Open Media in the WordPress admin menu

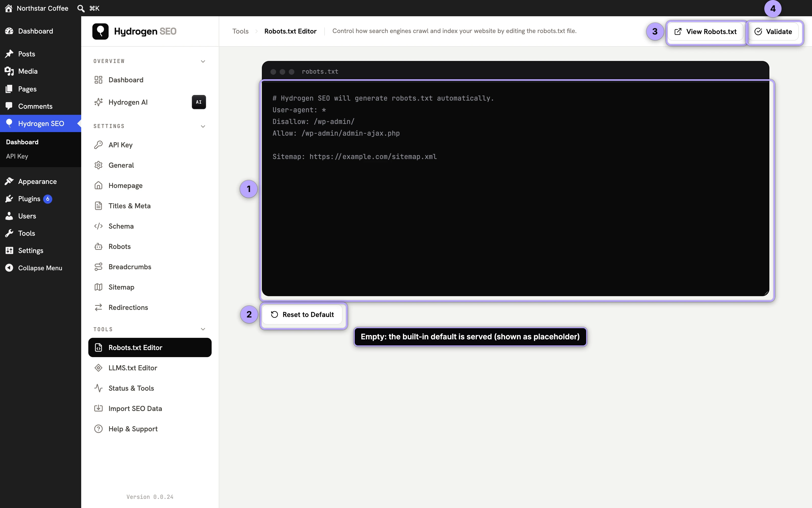pos(41,71)
